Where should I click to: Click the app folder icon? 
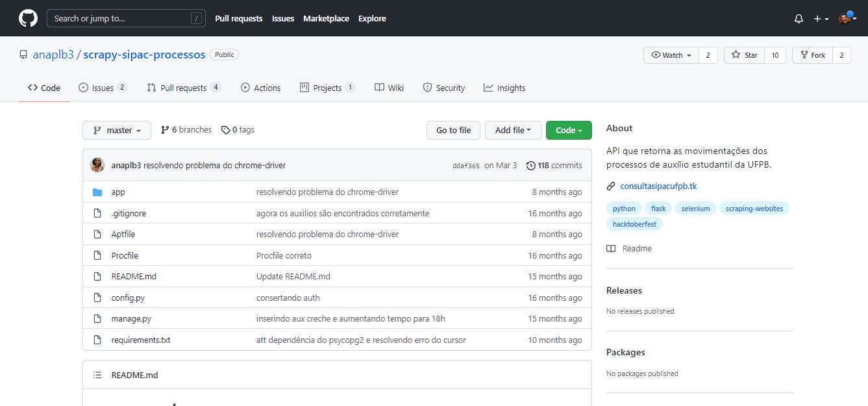click(x=97, y=192)
